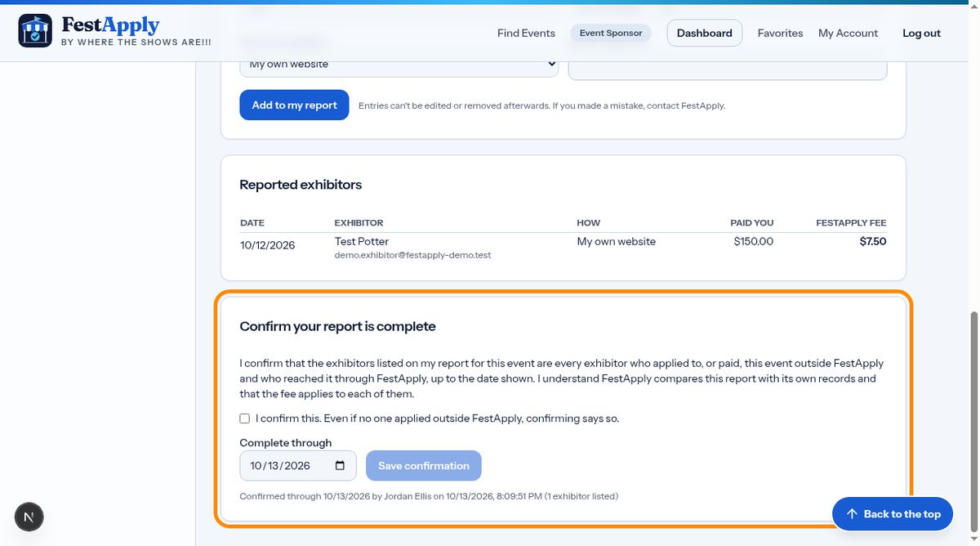The image size is (980, 546).
Task: Select the FestApply fee $7.50
Action: tap(873, 241)
